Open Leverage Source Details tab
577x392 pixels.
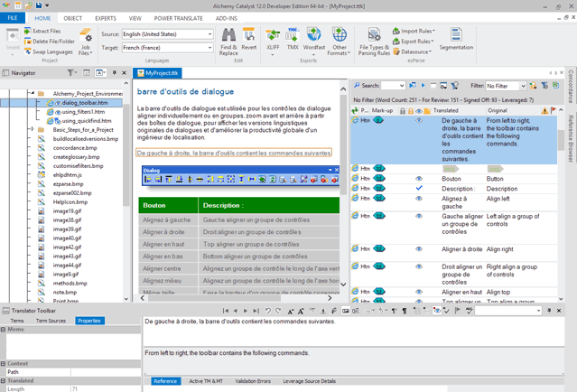309,381
